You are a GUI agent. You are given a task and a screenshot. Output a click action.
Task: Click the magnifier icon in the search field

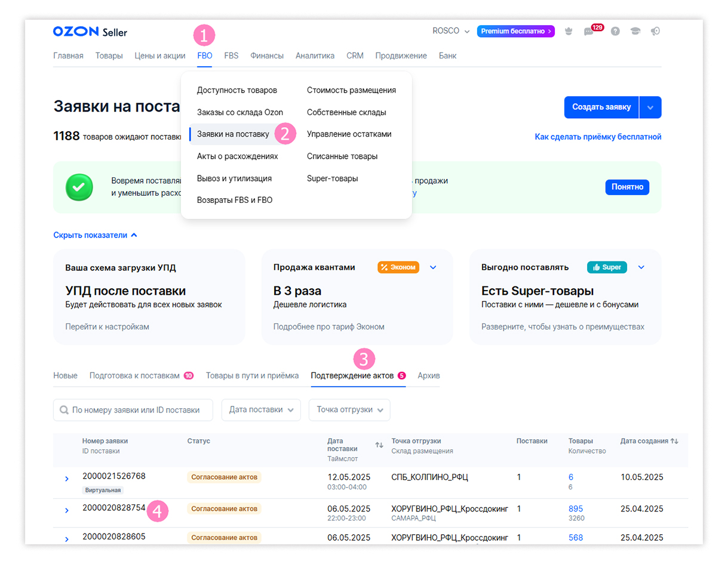(x=64, y=410)
